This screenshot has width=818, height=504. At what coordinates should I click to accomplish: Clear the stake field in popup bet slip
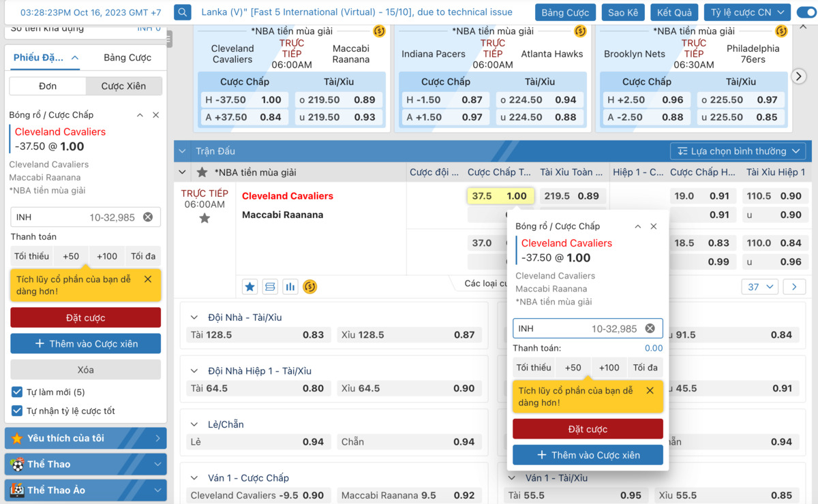click(x=650, y=329)
